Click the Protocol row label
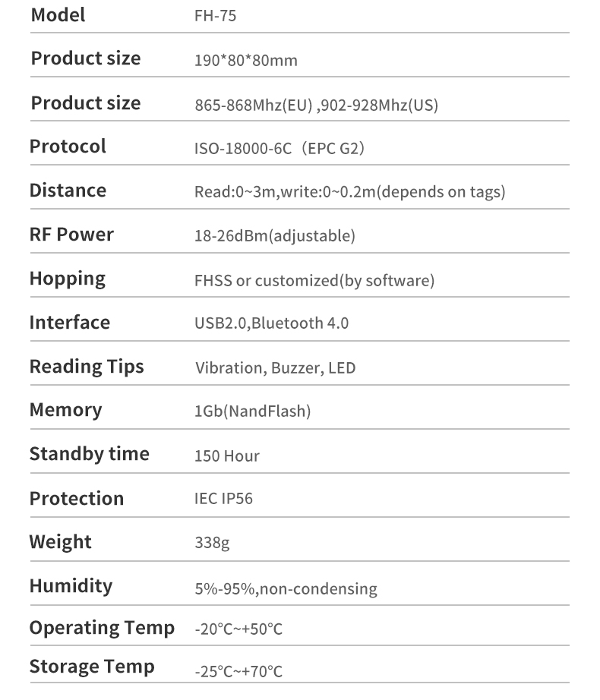The height and width of the screenshot is (700, 600). coord(68,146)
